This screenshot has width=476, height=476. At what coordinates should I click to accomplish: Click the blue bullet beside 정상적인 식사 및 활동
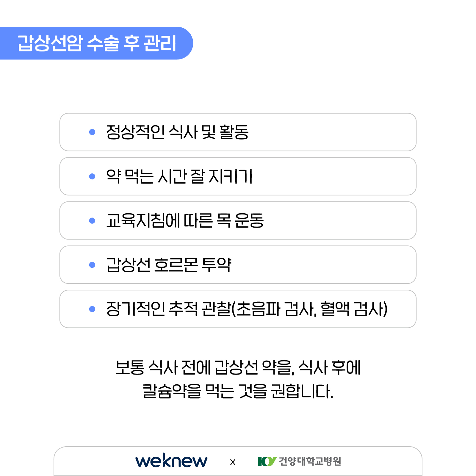[92, 132]
